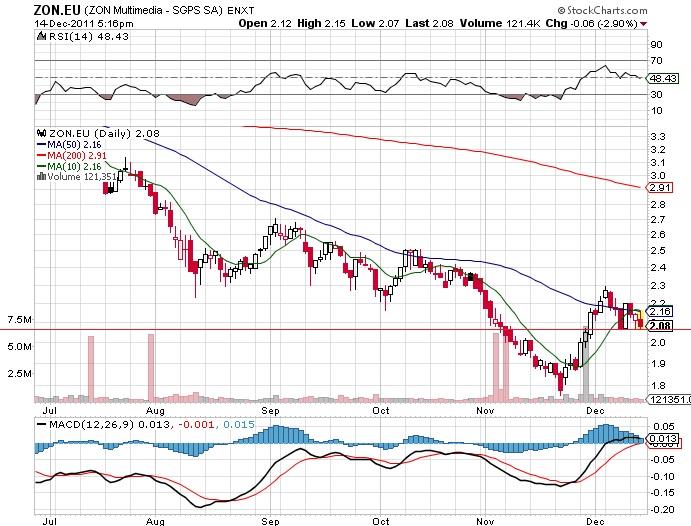Viewport: 691px width, 526px height.
Task: Click the candlestick icon beside ZON.EU (Daily)
Action: pos(42,133)
